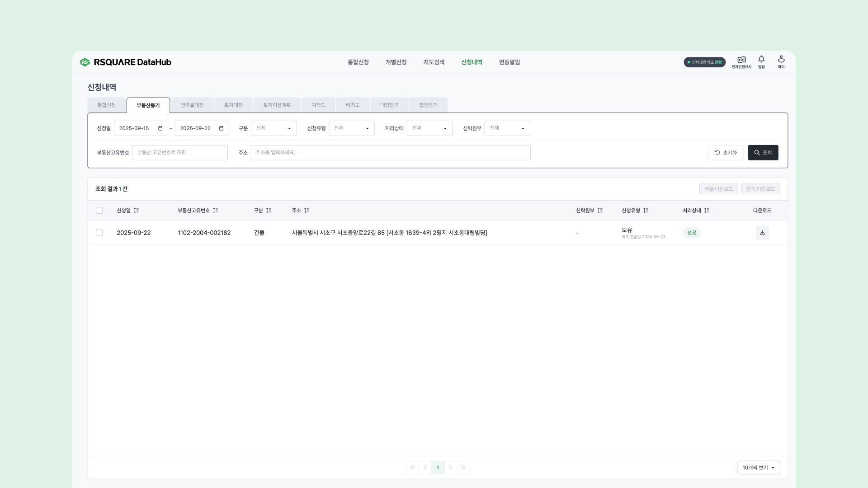Click the 주소 address input field
The width and height of the screenshot is (868, 488).
click(390, 153)
